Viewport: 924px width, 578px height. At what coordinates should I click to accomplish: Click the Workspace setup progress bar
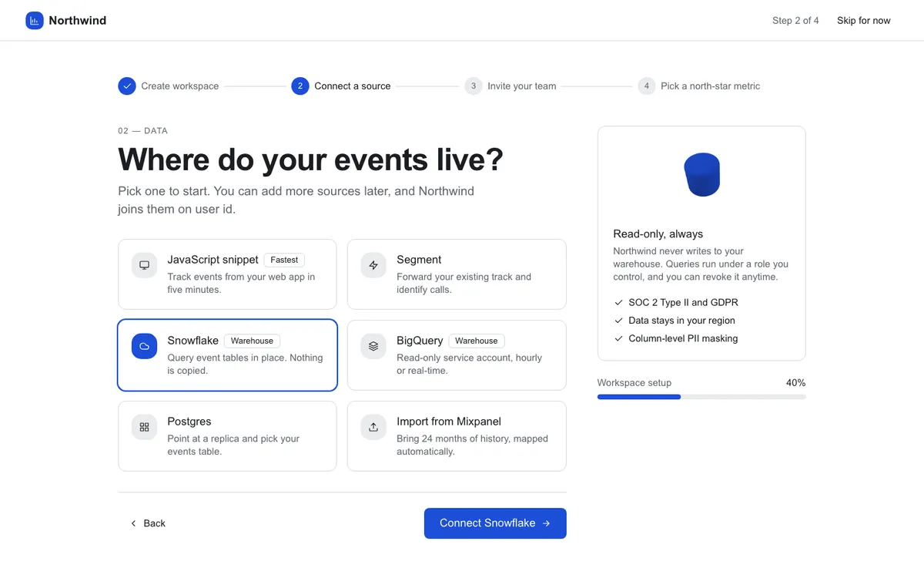tap(701, 397)
